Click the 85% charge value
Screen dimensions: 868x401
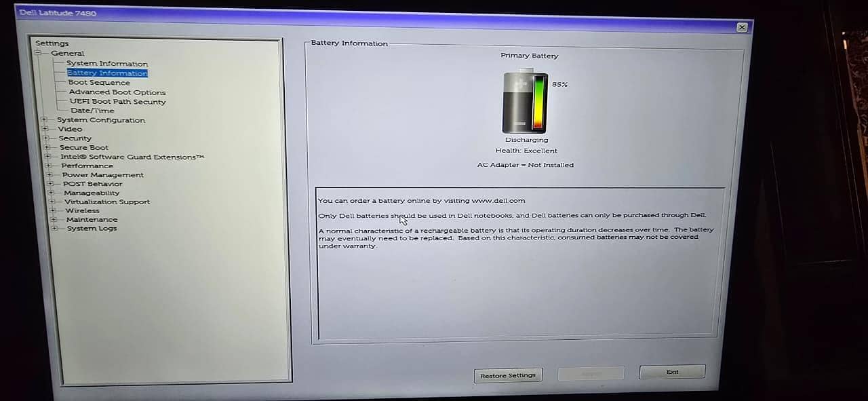[x=559, y=84]
